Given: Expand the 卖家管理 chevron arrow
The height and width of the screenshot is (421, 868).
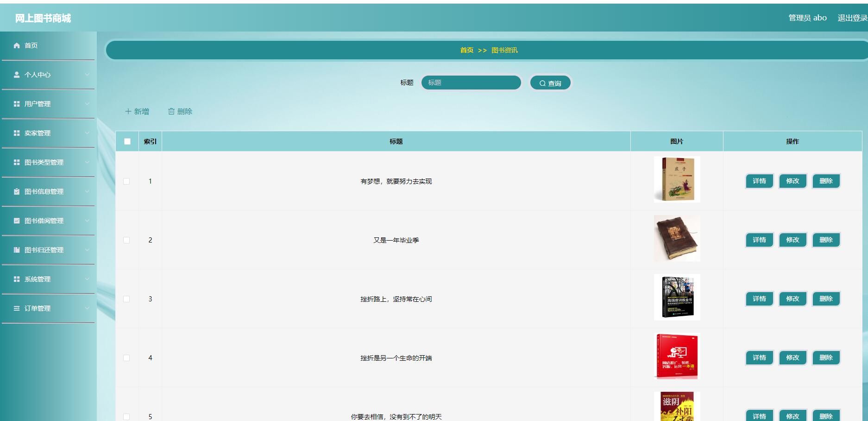Looking at the screenshot, I should 87,133.
